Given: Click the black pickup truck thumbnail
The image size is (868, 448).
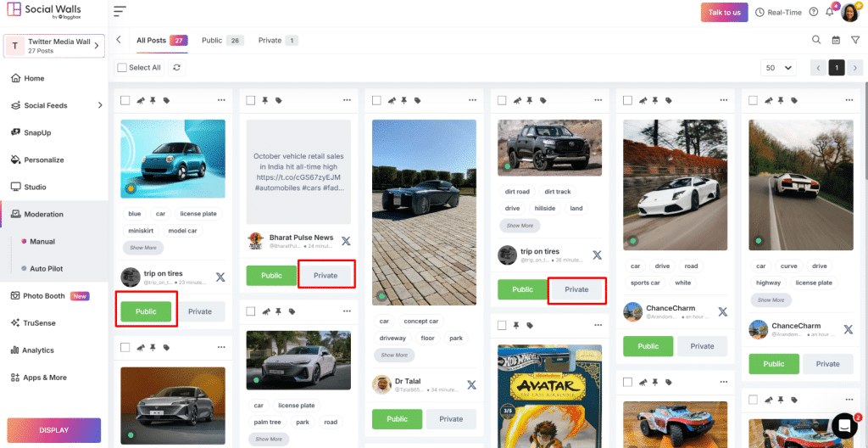Looking at the screenshot, I should coord(549,148).
